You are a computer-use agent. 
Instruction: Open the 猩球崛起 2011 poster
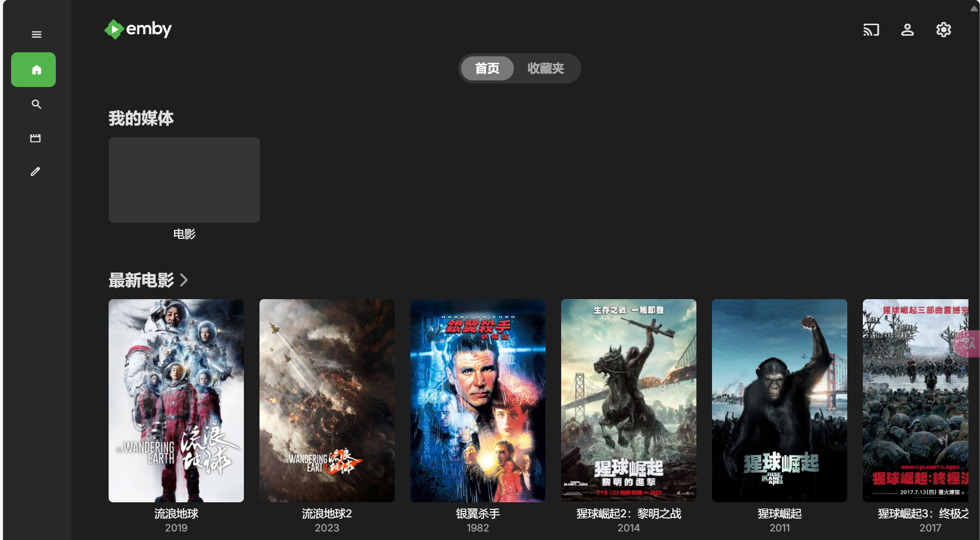pyautogui.click(x=779, y=401)
